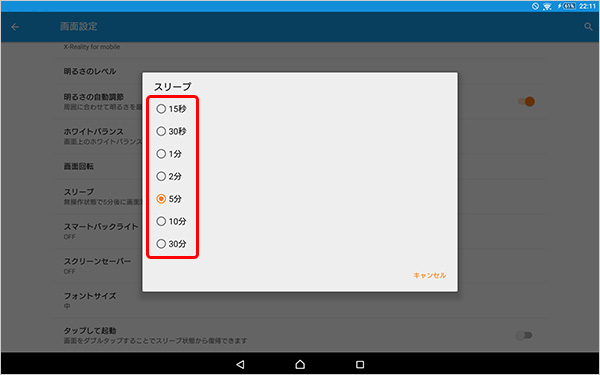Toggle the タップして起動 switch
The height and width of the screenshot is (375, 600).
(x=524, y=336)
